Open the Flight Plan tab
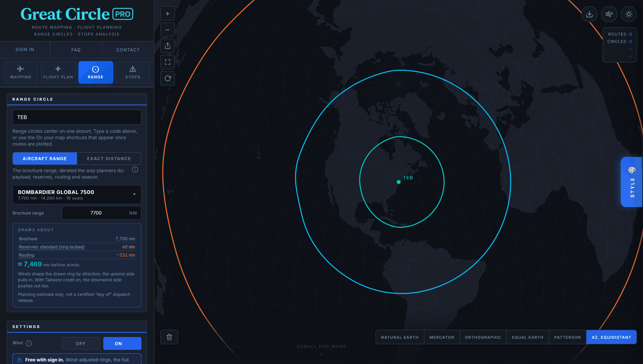The height and width of the screenshot is (364, 643). [58, 72]
